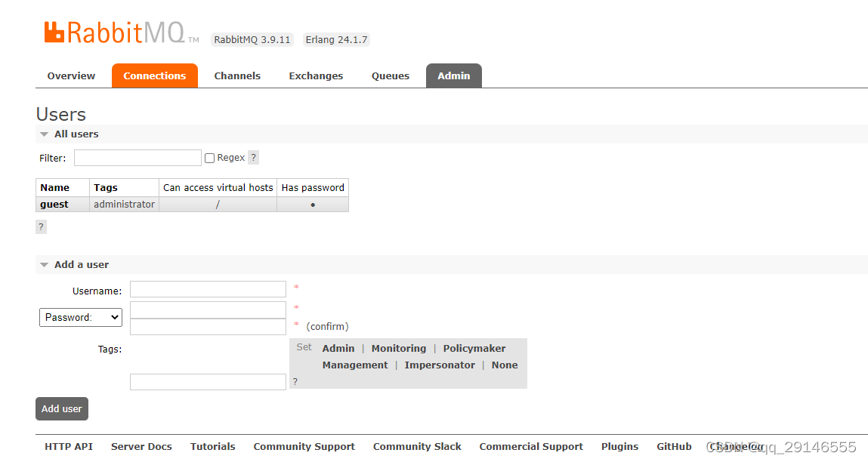Open Community Slack footer link
Viewport: 868px width, 462px height.
pos(417,446)
